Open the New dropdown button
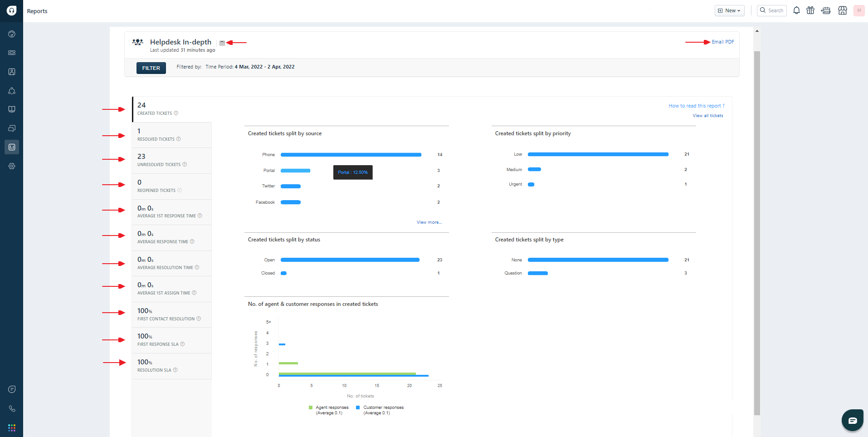This screenshot has width=868, height=437. coord(730,10)
